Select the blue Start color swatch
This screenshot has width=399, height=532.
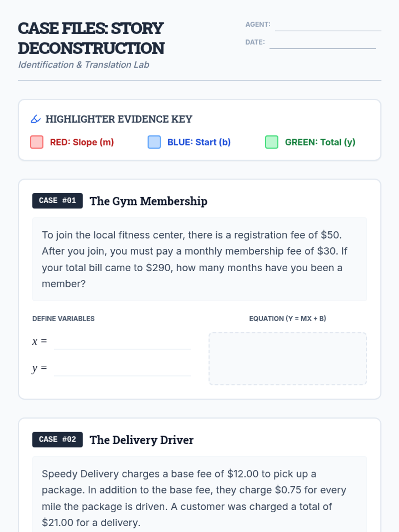(154, 142)
